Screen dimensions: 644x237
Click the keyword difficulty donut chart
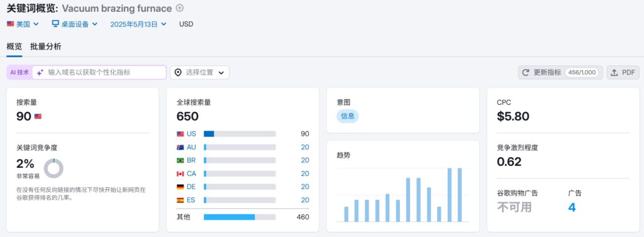pyautogui.click(x=53, y=168)
